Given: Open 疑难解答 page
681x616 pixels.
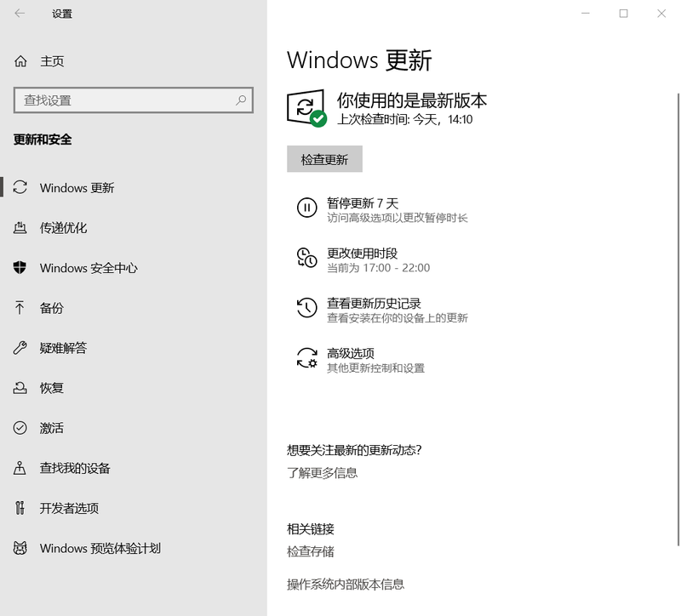Looking at the screenshot, I should (x=63, y=348).
